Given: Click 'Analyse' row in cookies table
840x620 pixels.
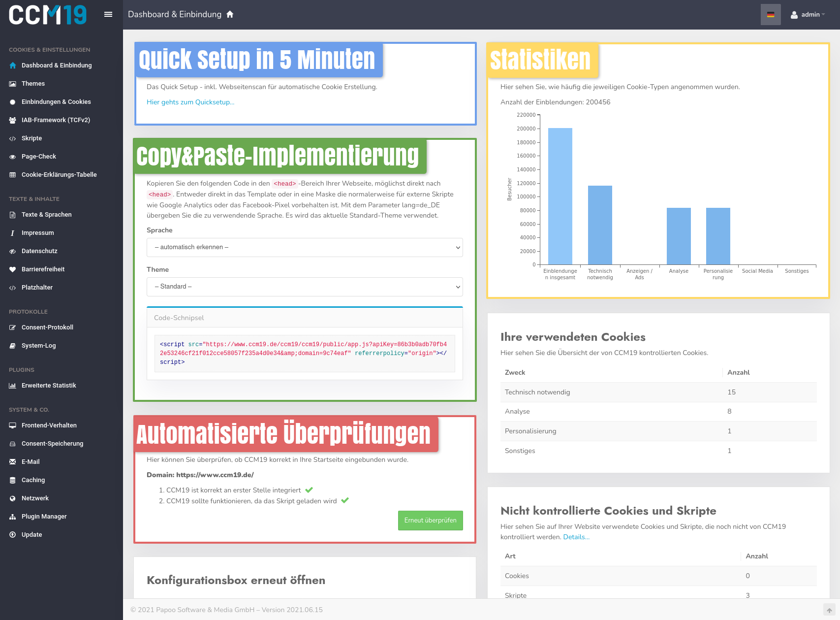Looking at the screenshot, I should [658, 412].
